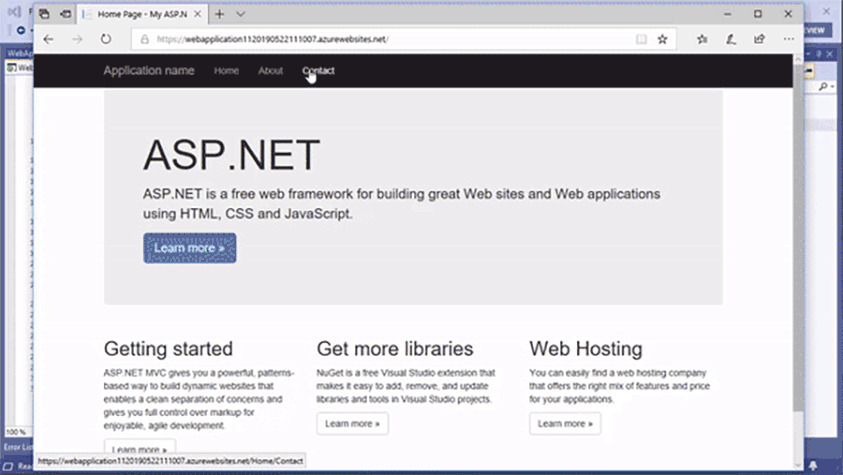Open a new tab with plus button
Screen dimensions: 843x475
tap(220, 14)
